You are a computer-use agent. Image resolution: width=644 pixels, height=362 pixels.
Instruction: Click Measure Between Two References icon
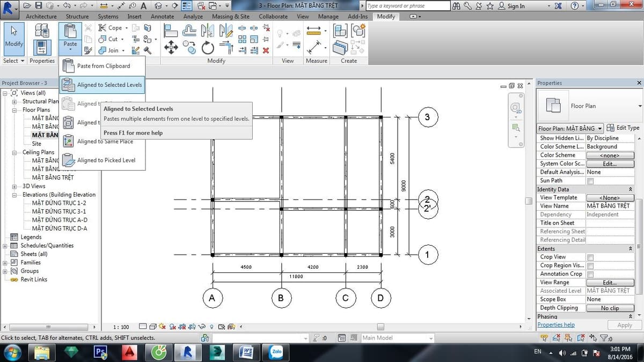313,31
